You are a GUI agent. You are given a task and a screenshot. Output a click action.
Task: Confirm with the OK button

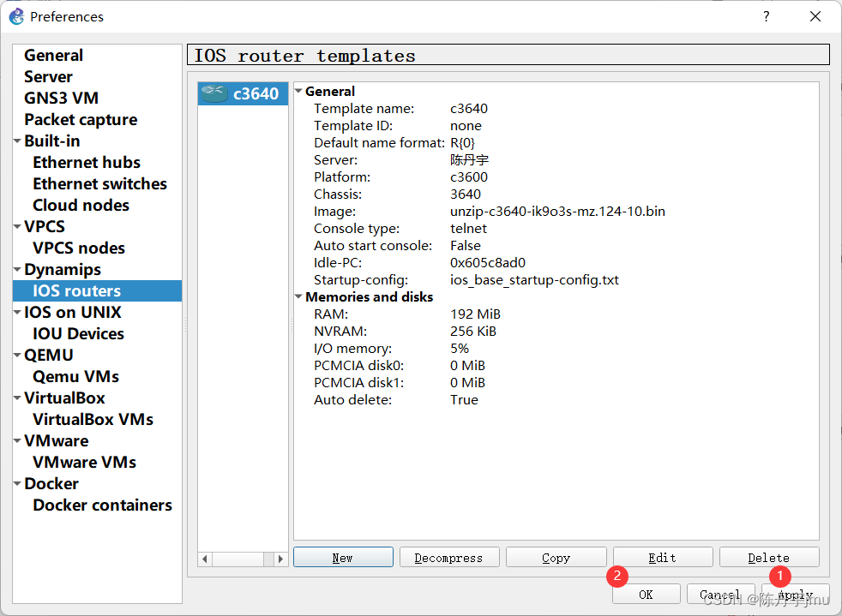pos(646,595)
